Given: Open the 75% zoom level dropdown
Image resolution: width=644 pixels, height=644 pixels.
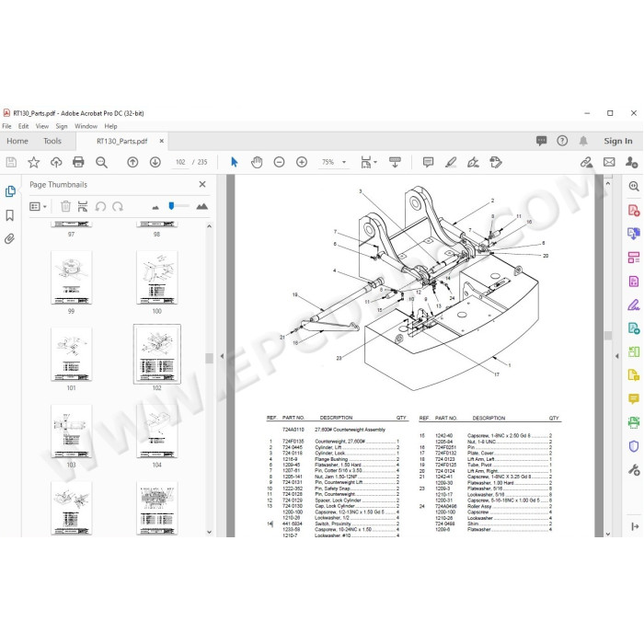Looking at the screenshot, I should 333,162.
